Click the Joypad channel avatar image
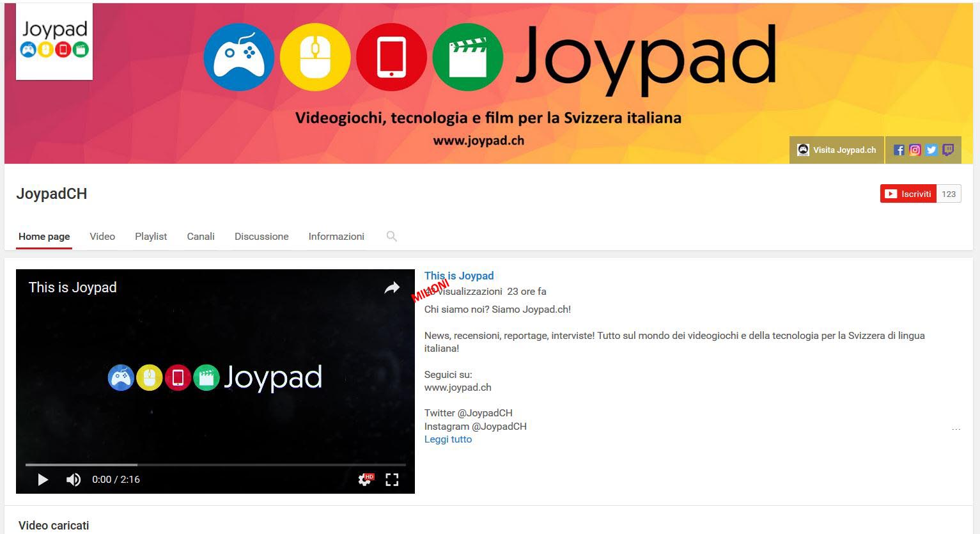Screen dimensions: 980x534 click(x=54, y=42)
